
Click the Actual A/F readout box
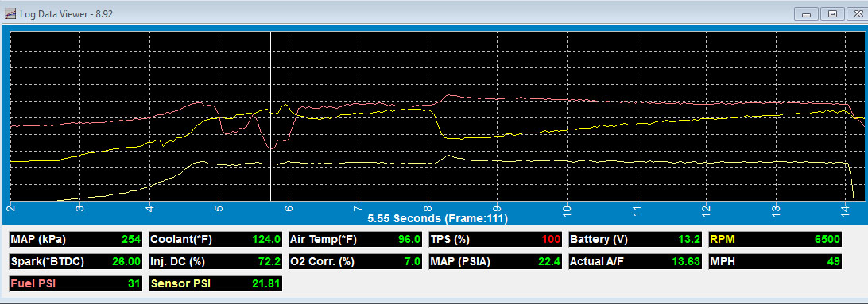(636, 261)
